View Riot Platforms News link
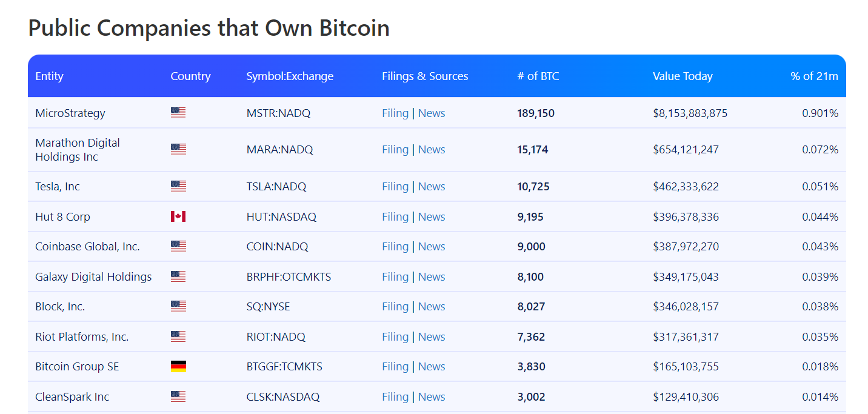The height and width of the screenshot is (414, 868). coord(432,337)
